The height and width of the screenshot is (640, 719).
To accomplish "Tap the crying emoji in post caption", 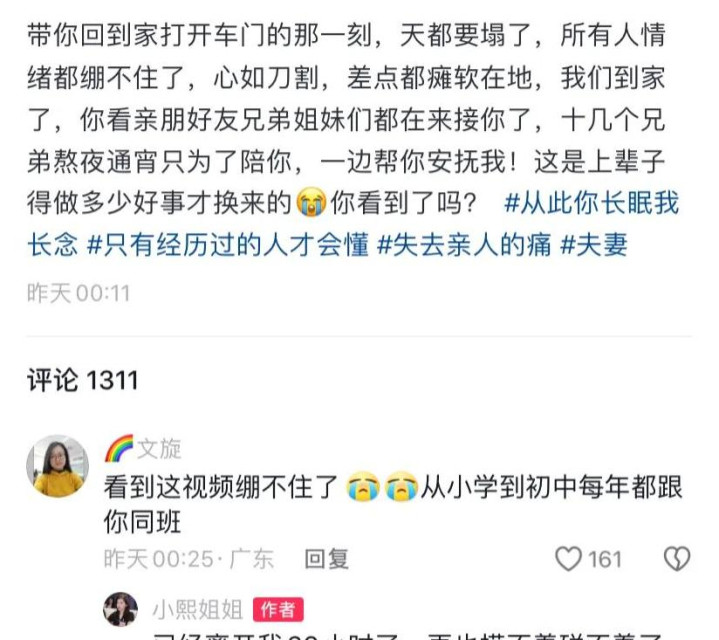I will click(x=311, y=202).
